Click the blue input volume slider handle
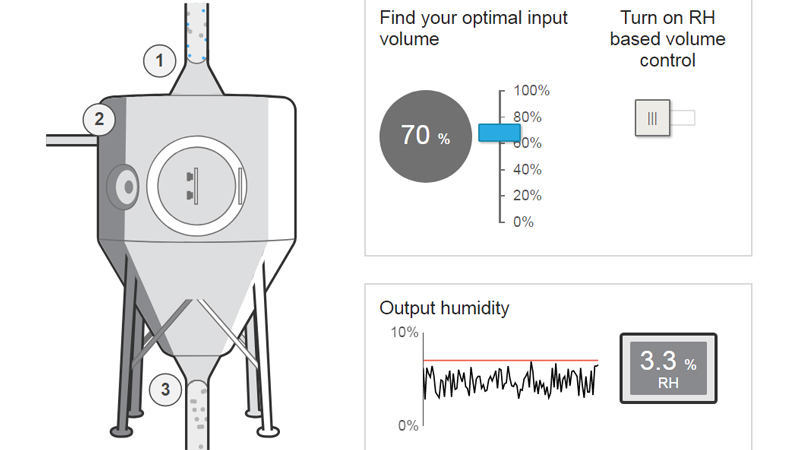The width and height of the screenshot is (800, 450). tap(498, 132)
